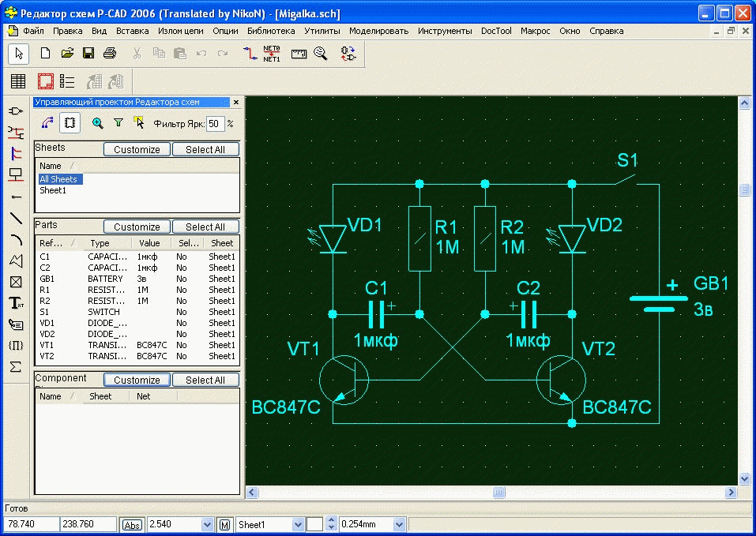Click the zoom-to-selection icon in panel
This screenshot has width=756, height=536.
[x=97, y=123]
